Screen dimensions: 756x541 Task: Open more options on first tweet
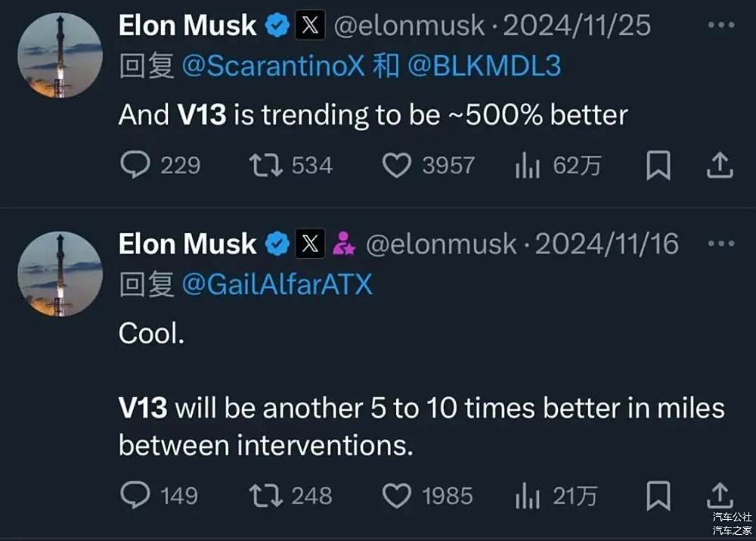[721, 25]
